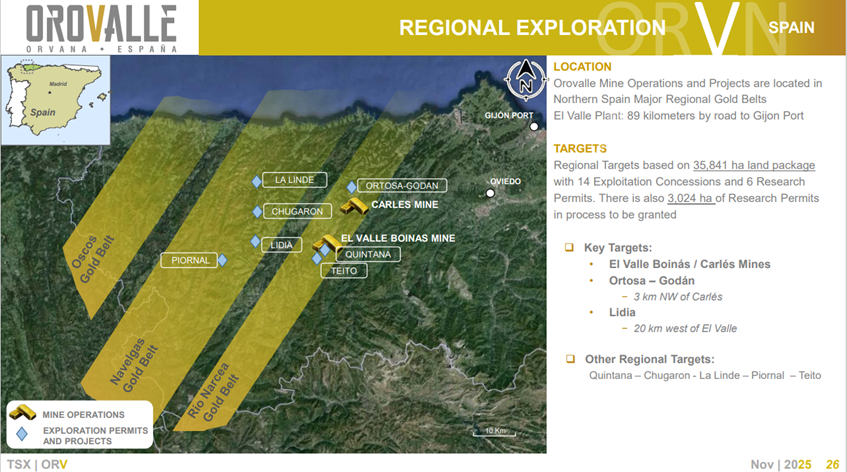Click the white Gijón Port location dot
Viewport: 847px width, 472px height.
[534, 126]
